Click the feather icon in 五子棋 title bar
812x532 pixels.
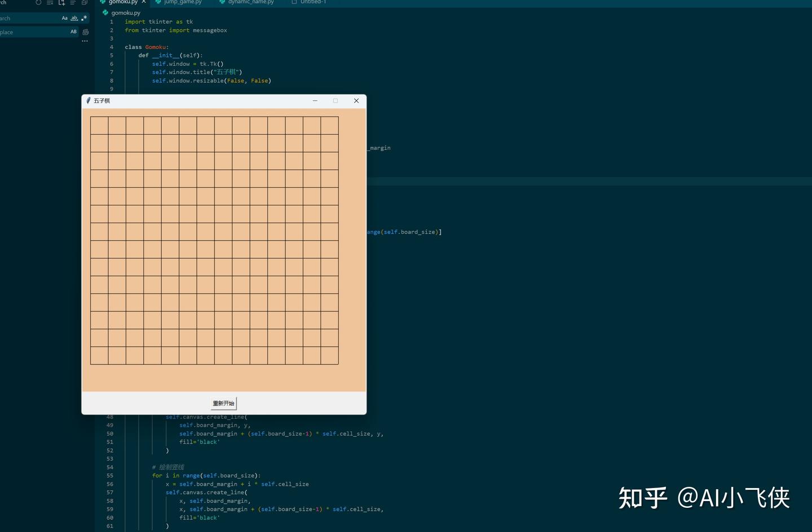pyautogui.click(x=89, y=100)
